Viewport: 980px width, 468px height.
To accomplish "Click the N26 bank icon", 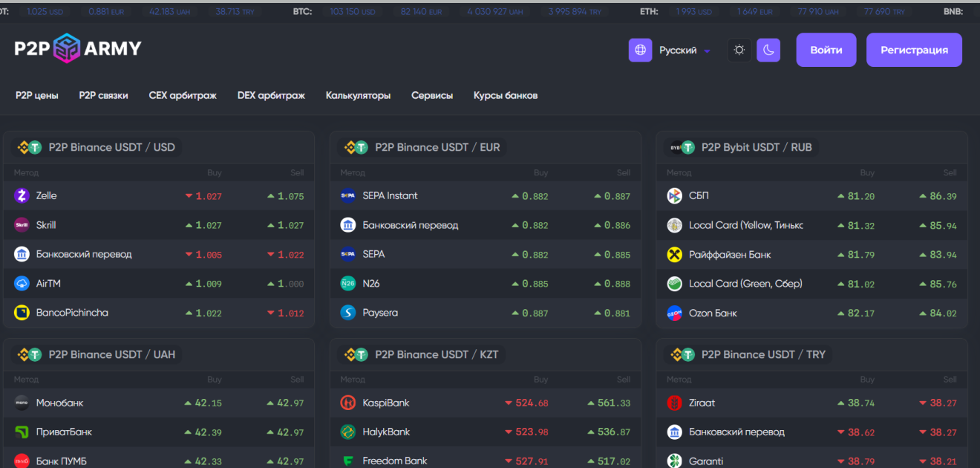I will coord(348,283).
